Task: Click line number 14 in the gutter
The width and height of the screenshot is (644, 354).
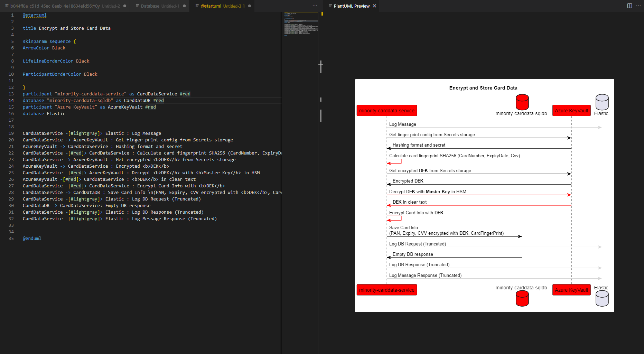Action: [x=11, y=101]
